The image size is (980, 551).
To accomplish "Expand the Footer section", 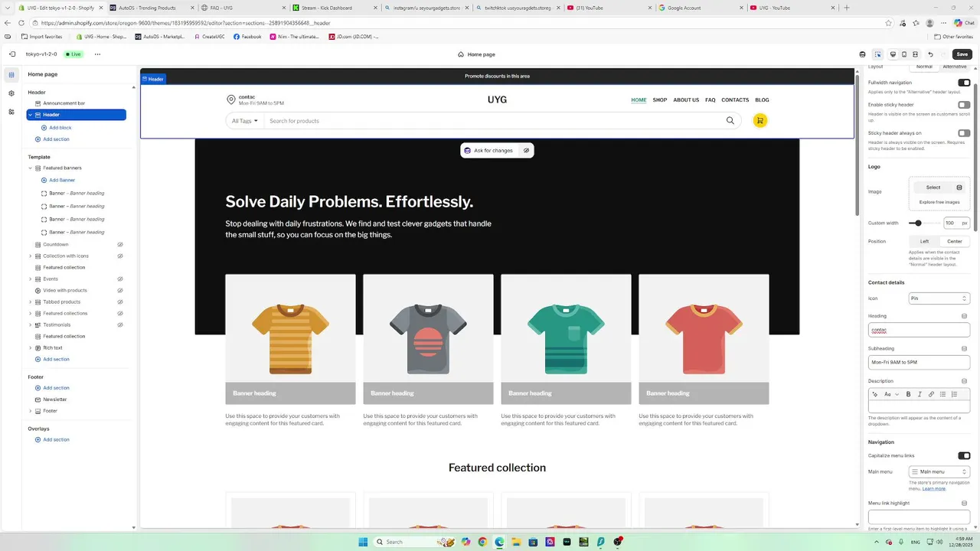I will coord(31,411).
